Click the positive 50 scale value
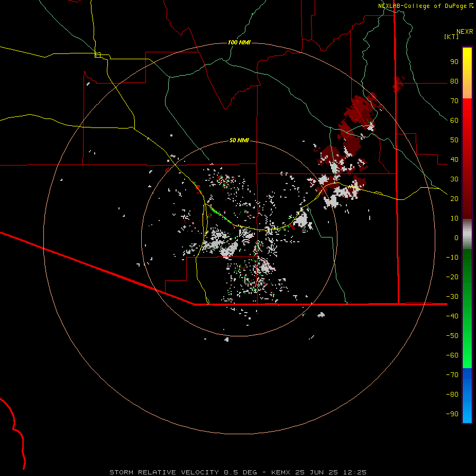 coord(454,140)
